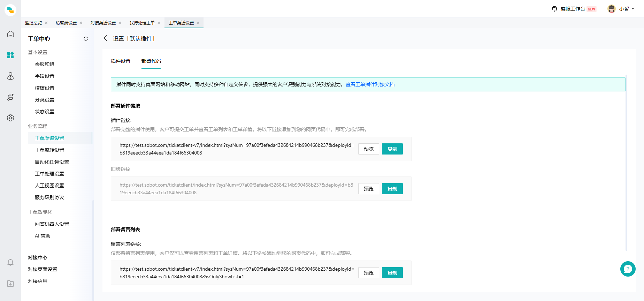Image resolution: width=644 pixels, height=301 pixels.
Task: Switch to the 我待处理工单 tab
Action: 142,23
